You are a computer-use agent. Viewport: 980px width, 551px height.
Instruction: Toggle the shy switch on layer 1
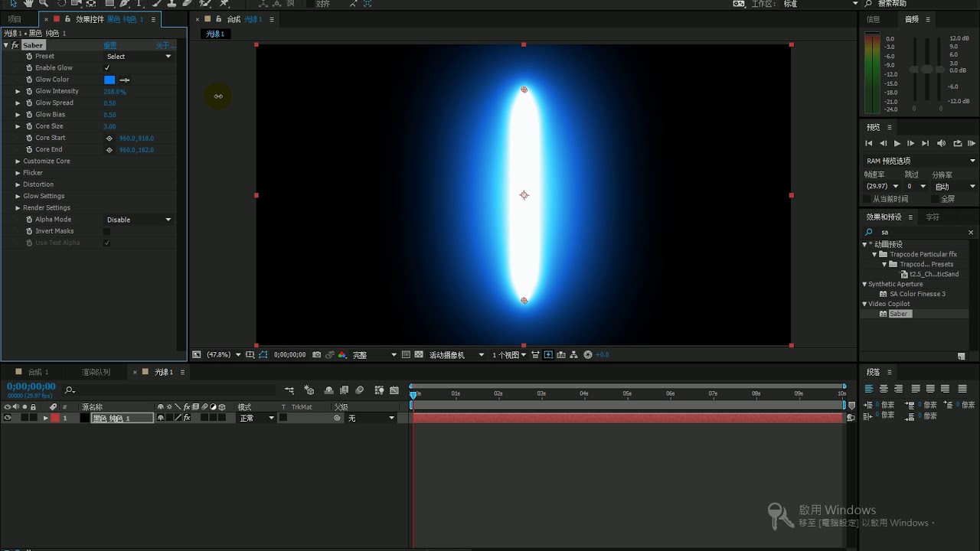click(161, 419)
